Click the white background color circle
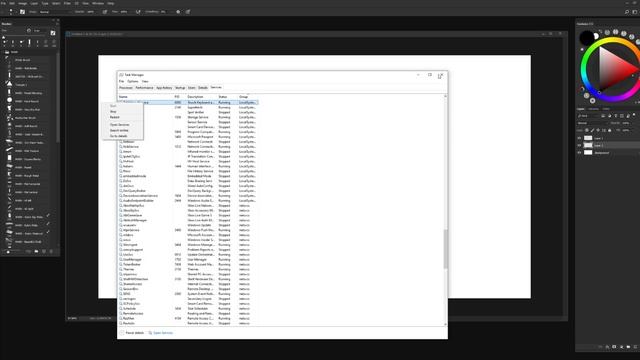 click(x=596, y=37)
